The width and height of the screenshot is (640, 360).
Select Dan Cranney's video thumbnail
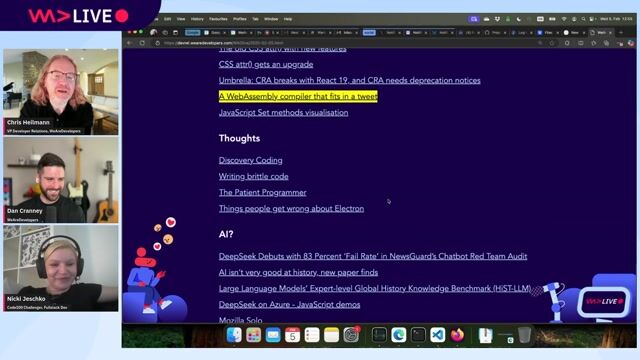61,180
